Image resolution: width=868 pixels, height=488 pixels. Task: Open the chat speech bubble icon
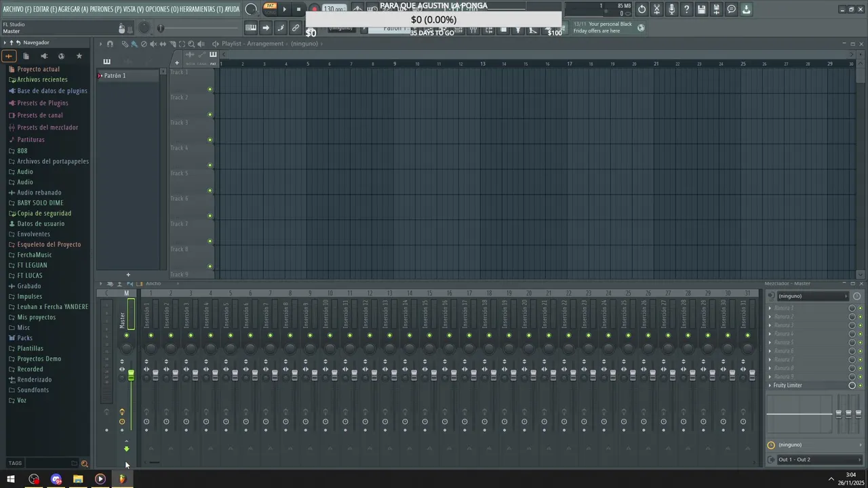[732, 9]
